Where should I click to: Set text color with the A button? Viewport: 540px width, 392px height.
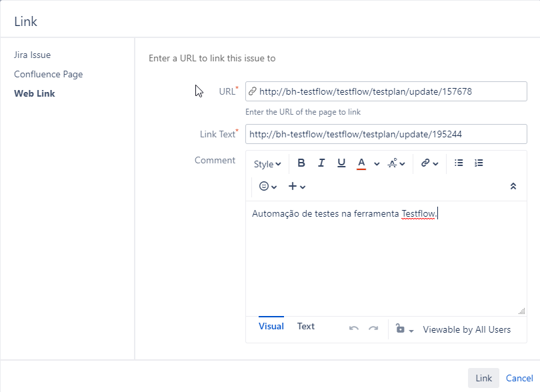click(361, 163)
